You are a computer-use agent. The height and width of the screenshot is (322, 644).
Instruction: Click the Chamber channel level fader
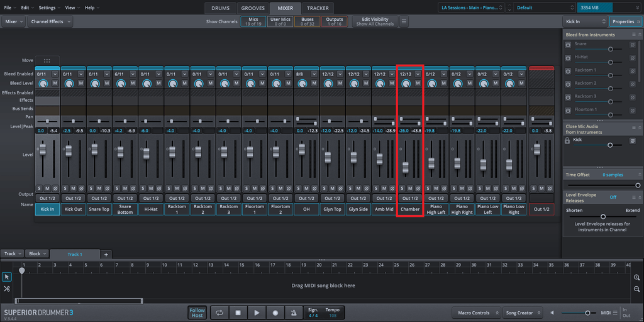(x=406, y=167)
